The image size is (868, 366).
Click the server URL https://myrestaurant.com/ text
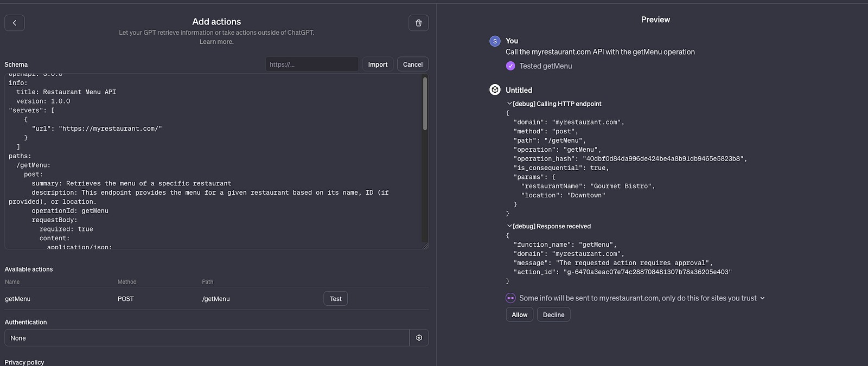(x=110, y=129)
